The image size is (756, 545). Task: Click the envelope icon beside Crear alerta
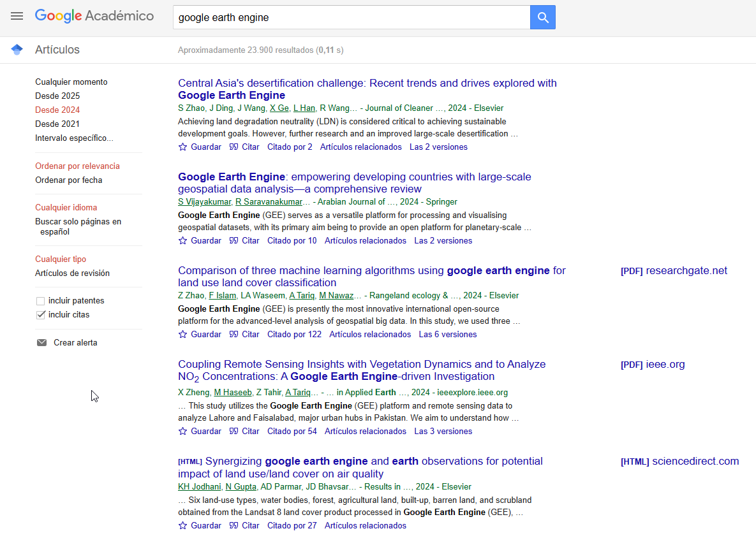[x=42, y=342]
